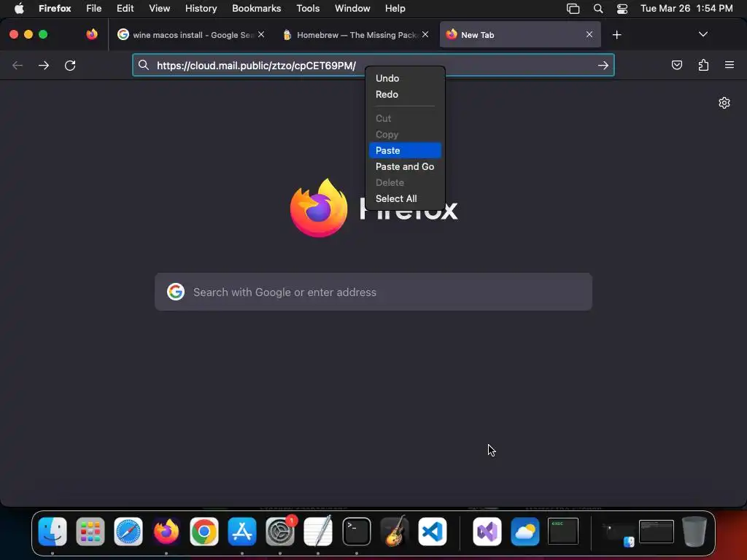Viewport: 747px width, 560px height.
Task: Open Terminal from the dock
Action: [356, 532]
